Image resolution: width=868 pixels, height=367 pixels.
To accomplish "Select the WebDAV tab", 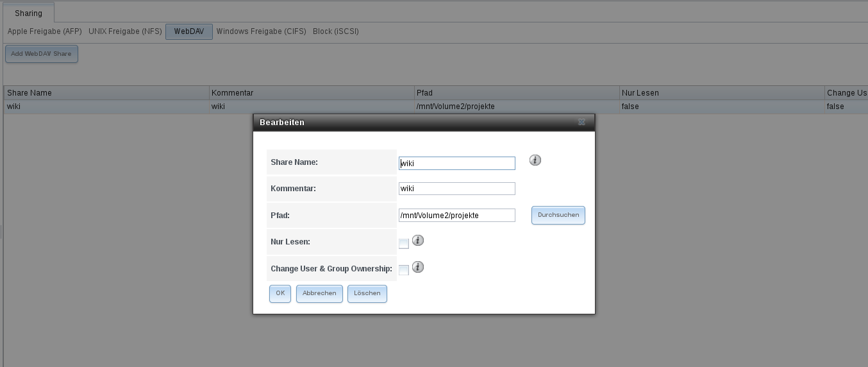I will point(189,31).
